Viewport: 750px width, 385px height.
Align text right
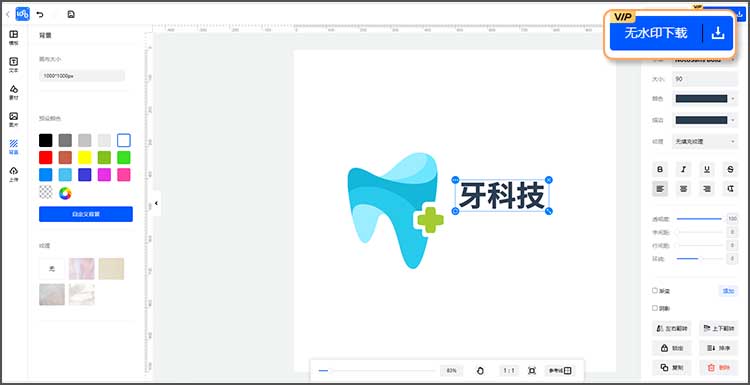click(x=707, y=189)
